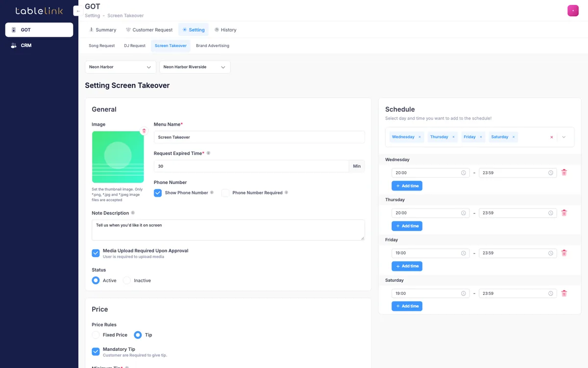Screen dimensions: 588x368
Task: Open clock picker for Thursday start time
Action: pos(464,213)
